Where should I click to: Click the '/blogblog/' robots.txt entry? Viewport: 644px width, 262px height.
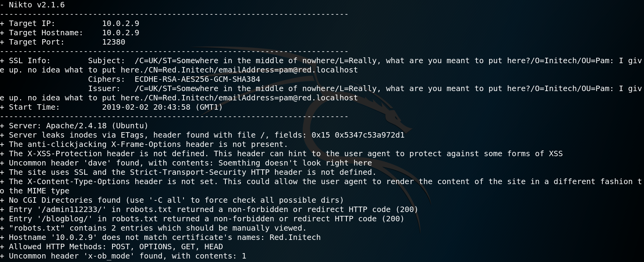click(x=202, y=219)
